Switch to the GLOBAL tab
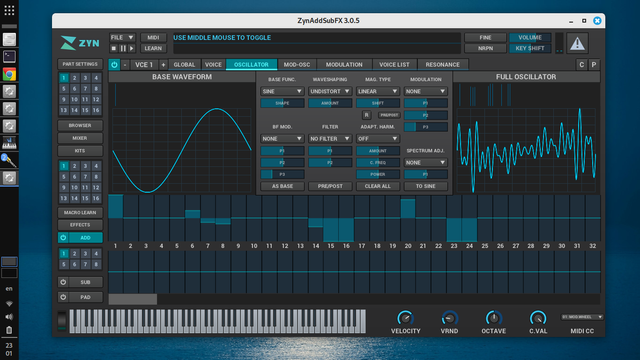This screenshot has width=640, height=360. click(184, 64)
